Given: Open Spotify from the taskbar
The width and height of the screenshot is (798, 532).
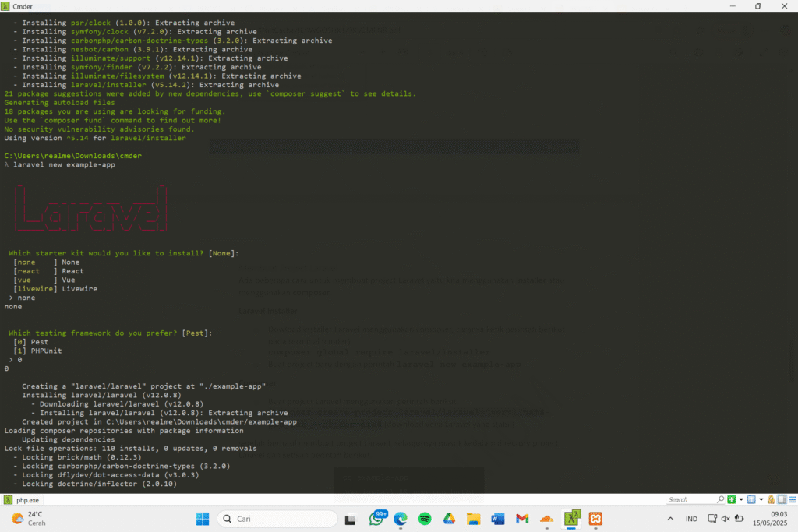Looking at the screenshot, I should pyautogui.click(x=425, y=519).
